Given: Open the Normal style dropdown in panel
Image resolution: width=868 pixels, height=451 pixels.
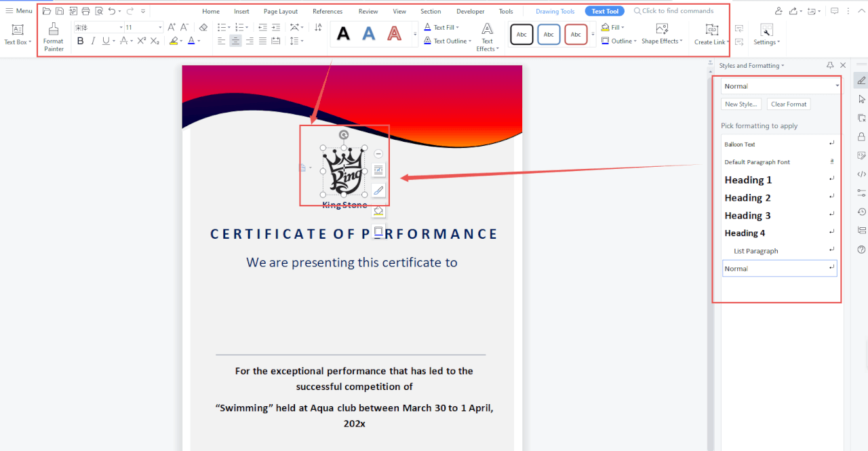Looking at the screenshot, I should tap(837, 86).
